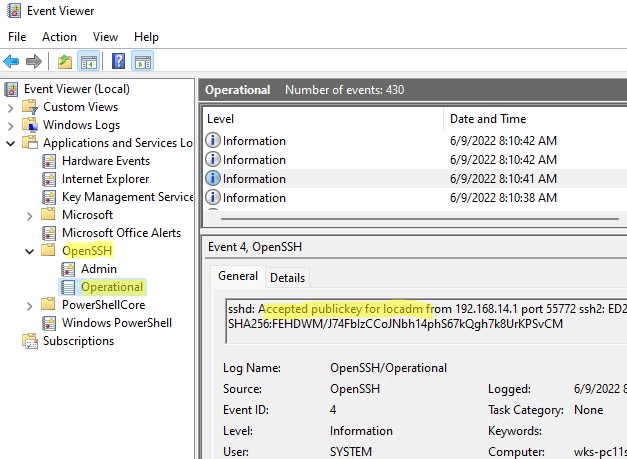Click the Source value OpenSSH
627x459 pixels.
coord(355,389)
